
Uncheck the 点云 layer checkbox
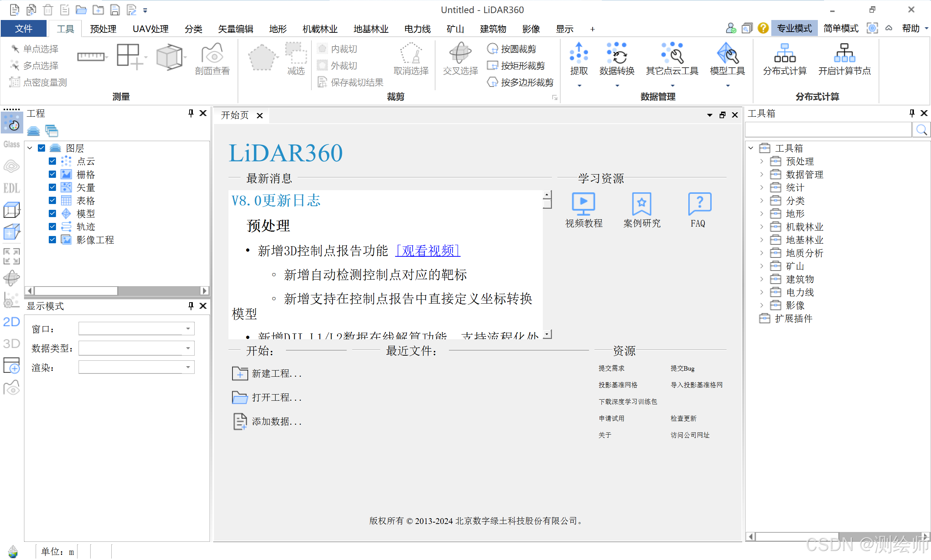[x=52, y=161]
